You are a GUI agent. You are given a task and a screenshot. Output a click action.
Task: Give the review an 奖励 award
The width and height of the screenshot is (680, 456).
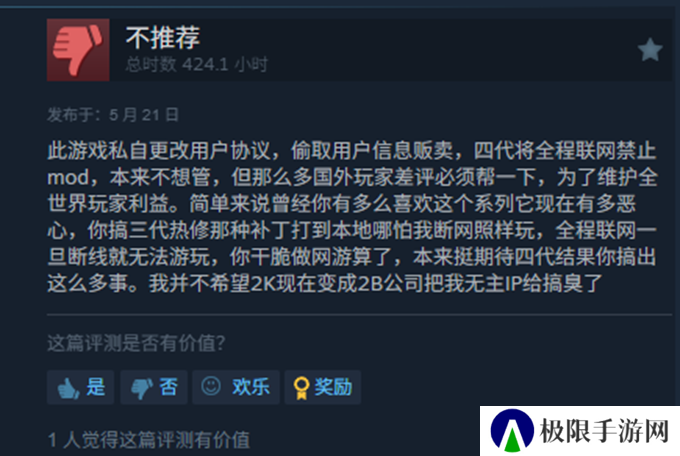(x=323, y=387)
